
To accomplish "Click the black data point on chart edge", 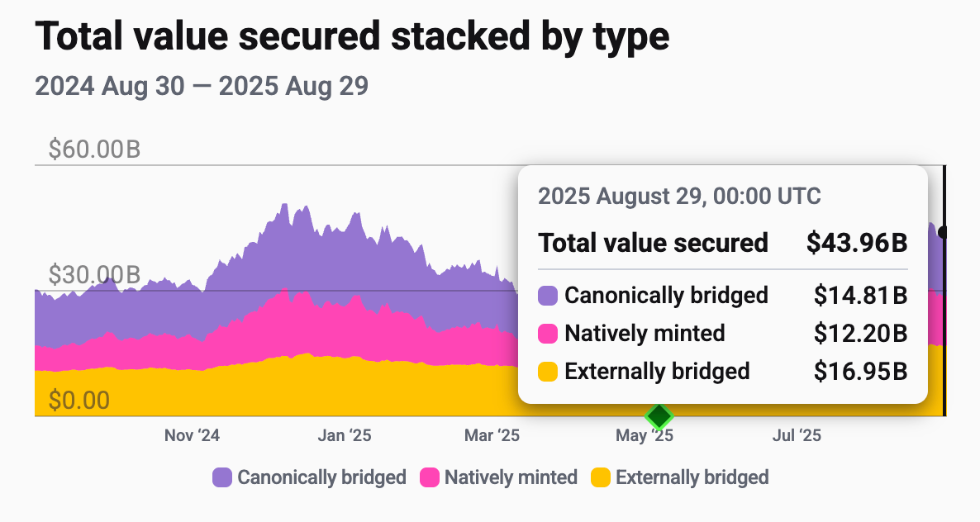I will coord(944,232).
